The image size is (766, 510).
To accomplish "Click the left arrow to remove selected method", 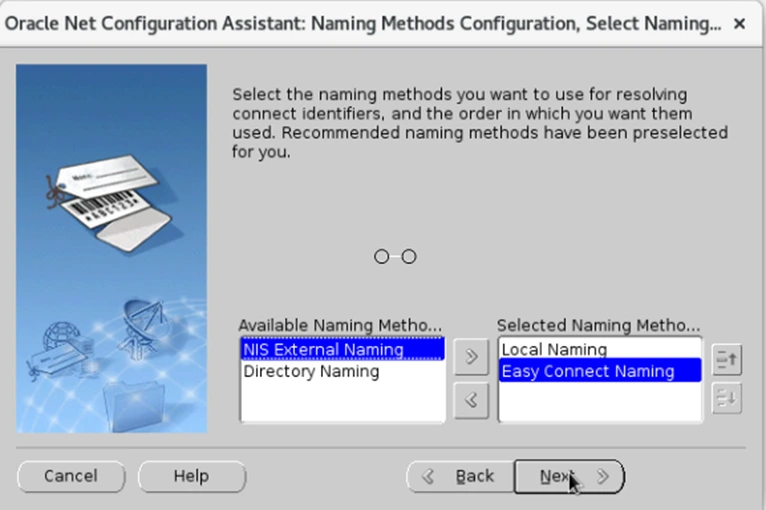I will click(x=471, y=400).
